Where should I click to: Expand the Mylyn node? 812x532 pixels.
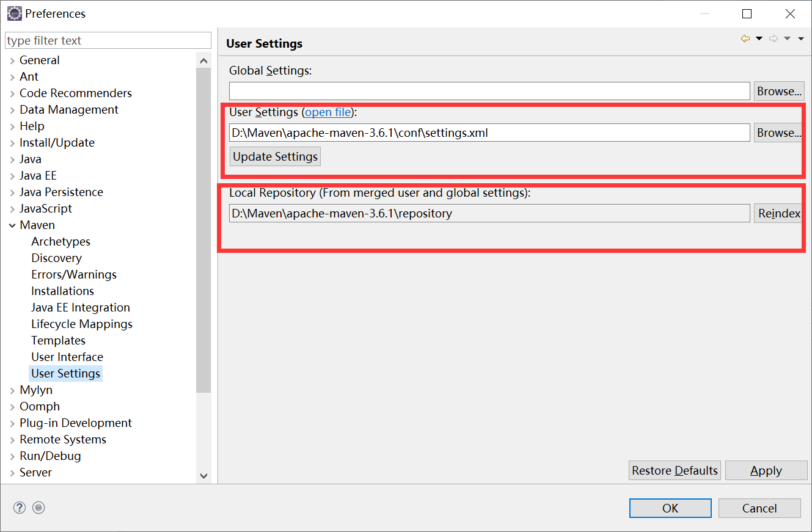13,390
